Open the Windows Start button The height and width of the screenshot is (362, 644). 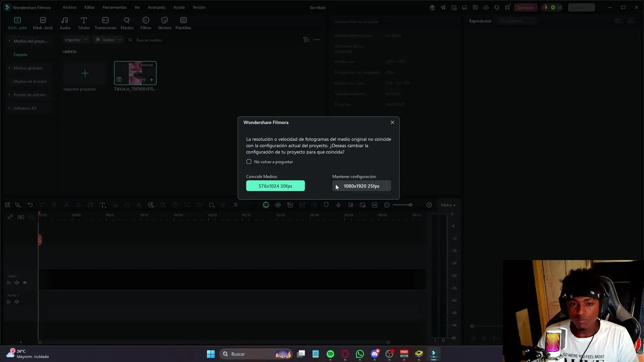click(211, 354)
